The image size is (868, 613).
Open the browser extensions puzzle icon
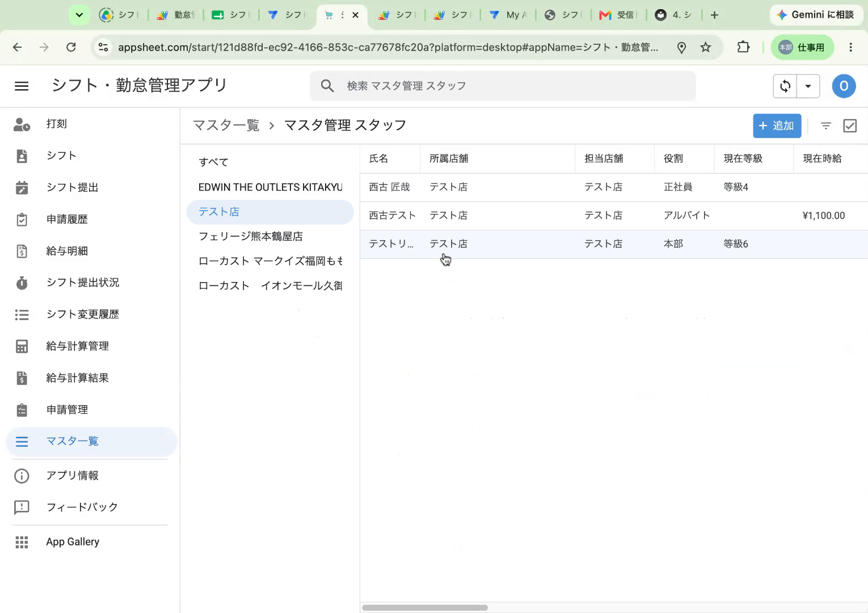coord(743,47)
